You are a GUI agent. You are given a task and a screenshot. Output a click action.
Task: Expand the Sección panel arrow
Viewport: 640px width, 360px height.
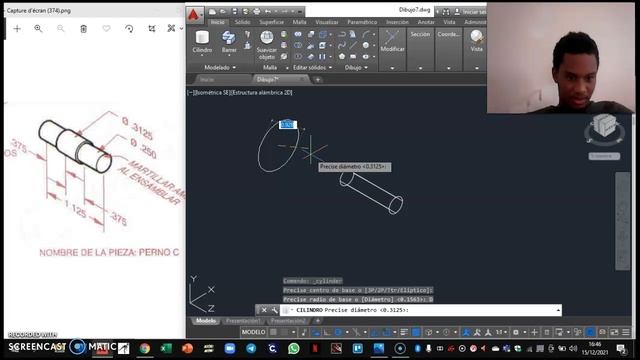[420, 68]
